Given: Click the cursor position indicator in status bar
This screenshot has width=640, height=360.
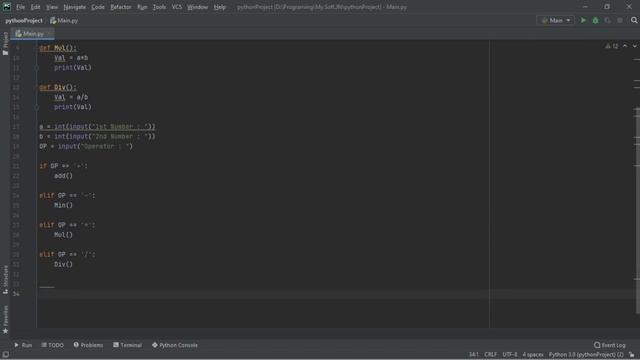Looking at the screenshot, I should coord(473,354).
